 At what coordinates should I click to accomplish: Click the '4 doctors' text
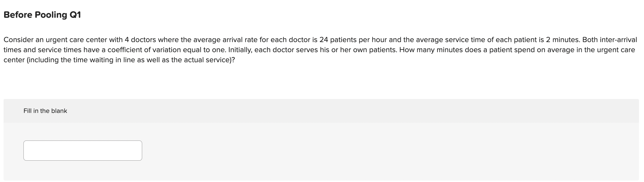pos(140,40)
